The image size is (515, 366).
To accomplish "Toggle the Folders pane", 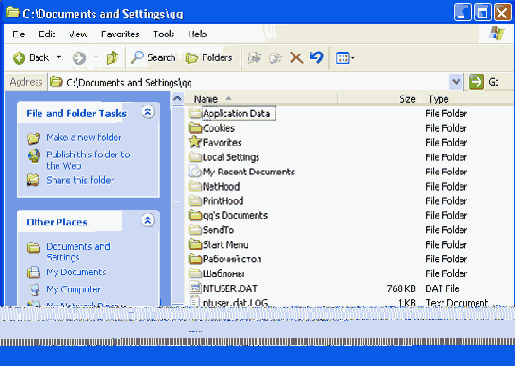I will coord(209,58).
